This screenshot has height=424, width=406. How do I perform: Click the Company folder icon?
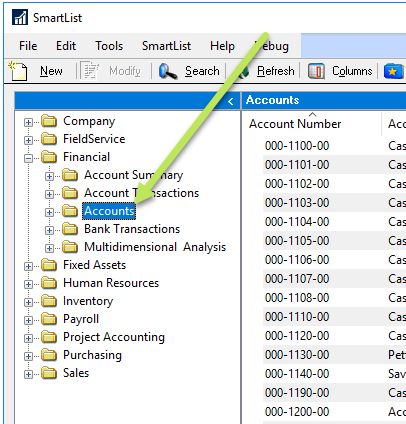coord(49,121)
